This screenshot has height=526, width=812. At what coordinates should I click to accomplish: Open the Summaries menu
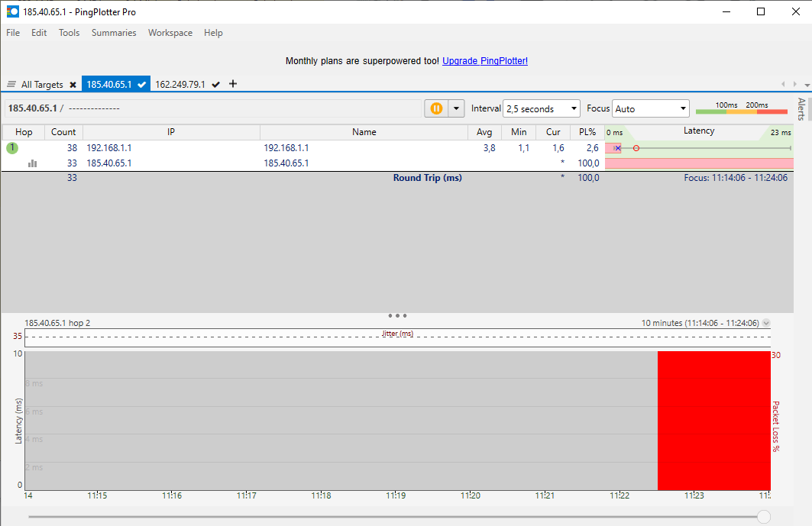click(x=114, y=33)
